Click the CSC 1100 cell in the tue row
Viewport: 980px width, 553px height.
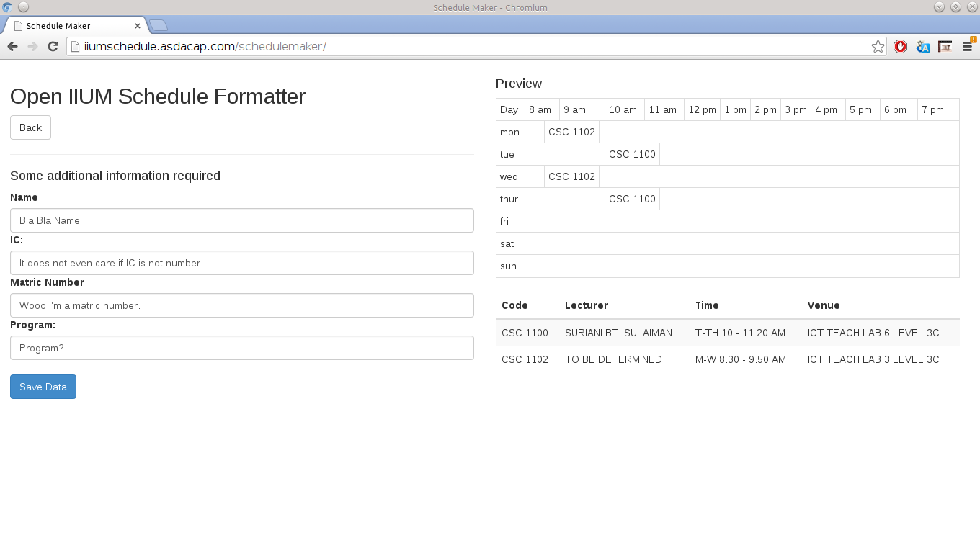(632, 154)
